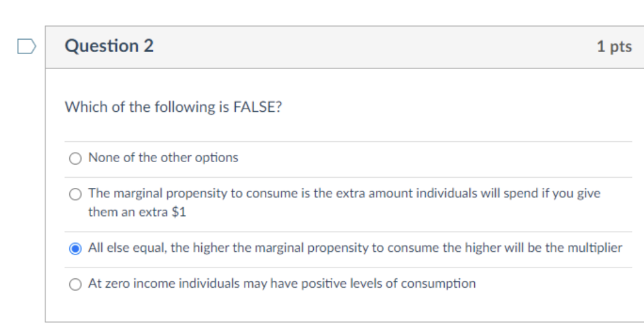Screen dimensions: 644x326
Task: Click the word "consumption" in the last option
Action: tap(438, 284)
